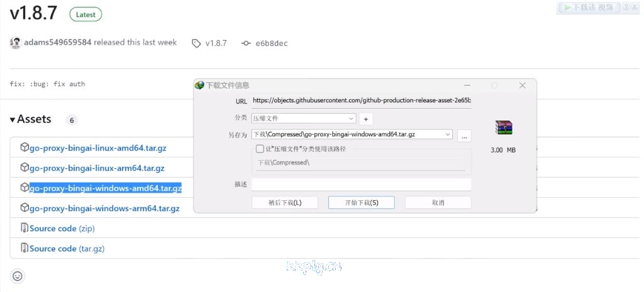This screenshot has width=644, height=292.
Task: Click the v1.8.7 release title heading
Action: tap(34, 14)
